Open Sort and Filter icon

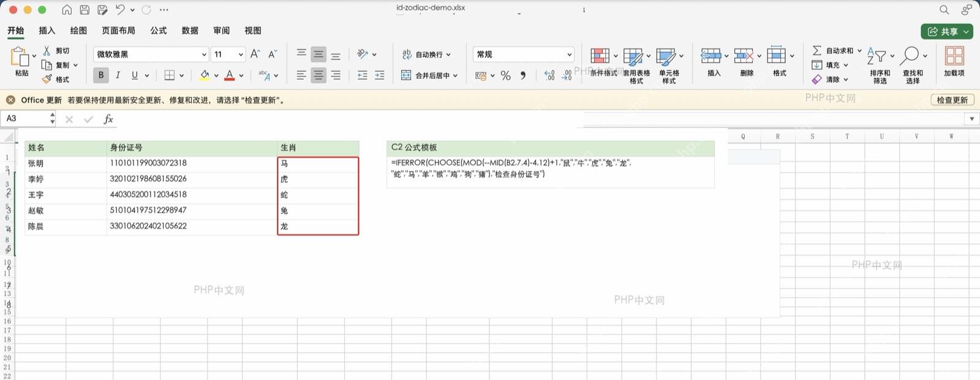pyautogui.click(x=876, y=56)
